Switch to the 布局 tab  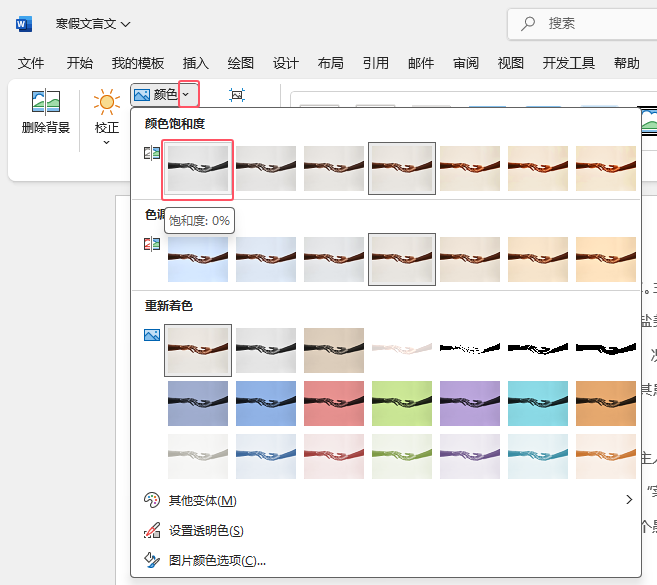click(331, 63)
